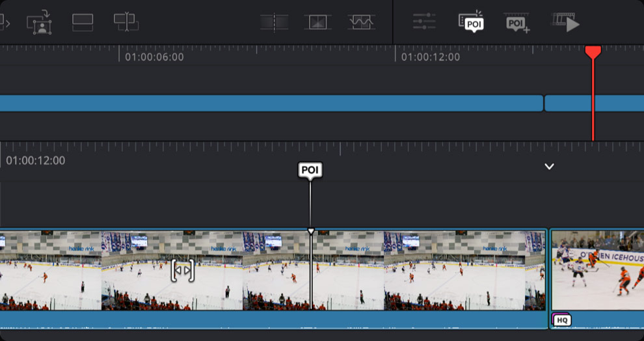Click the split clip icon
Screen dimensions: 644x341
[x=274, y=22]
